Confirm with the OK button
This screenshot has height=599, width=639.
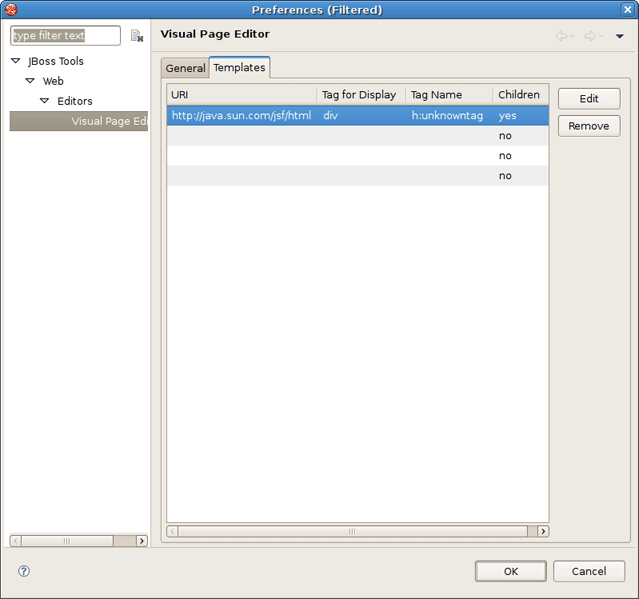point(510,571)
